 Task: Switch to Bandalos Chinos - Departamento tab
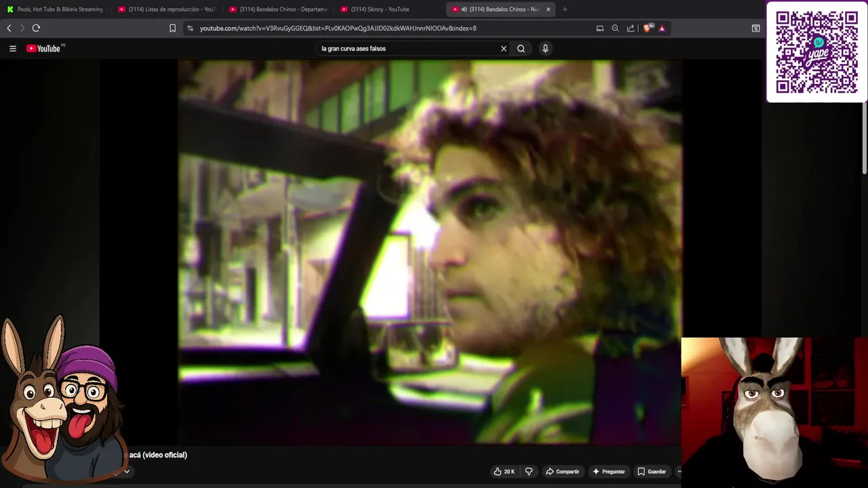point(279,9)
